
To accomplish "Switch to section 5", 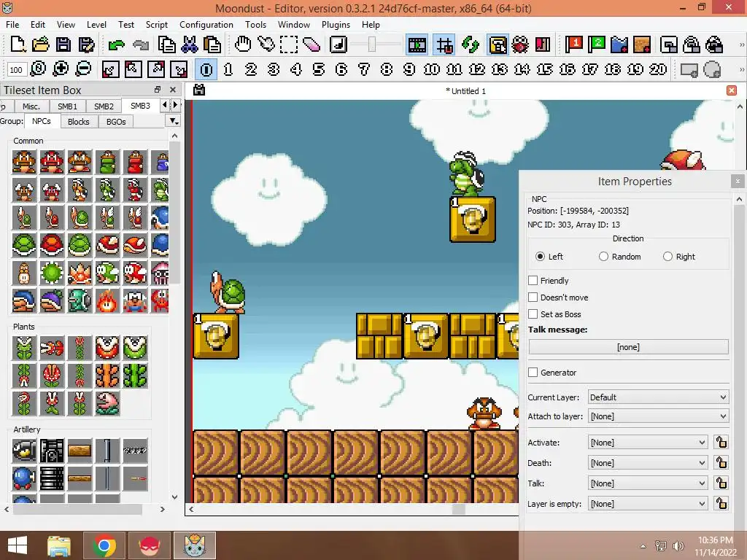I will pos(319,69).
